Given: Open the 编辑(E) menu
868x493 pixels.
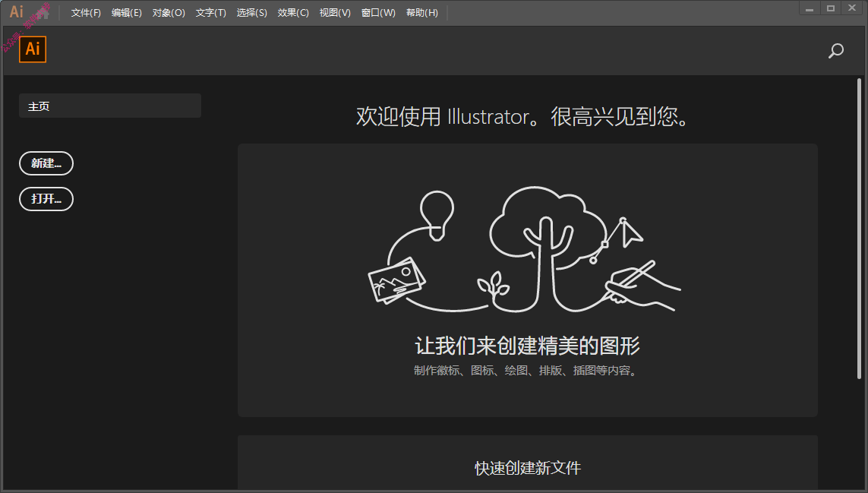Looking at the screenshot, I should click(x=127, y=13).
